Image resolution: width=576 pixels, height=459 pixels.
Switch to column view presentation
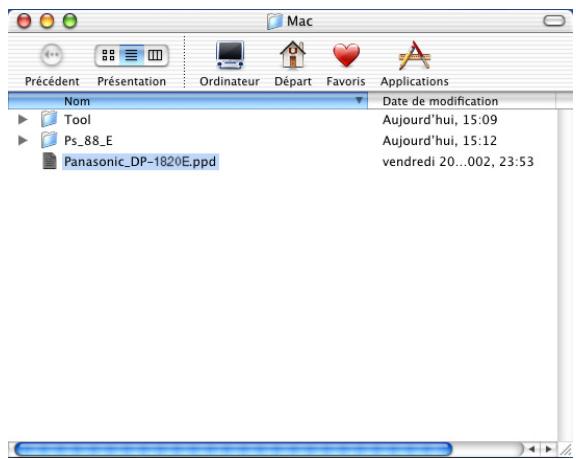tap(155, 55)
